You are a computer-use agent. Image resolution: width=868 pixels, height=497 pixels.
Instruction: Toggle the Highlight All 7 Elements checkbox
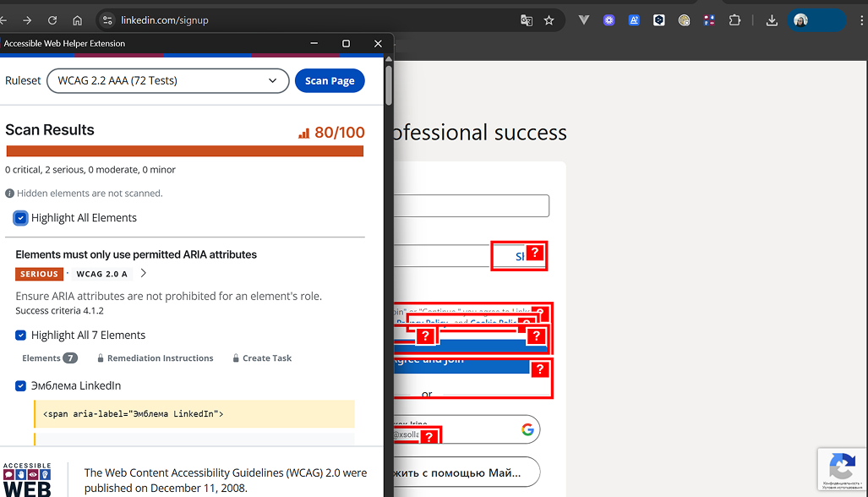pos(21,336)
